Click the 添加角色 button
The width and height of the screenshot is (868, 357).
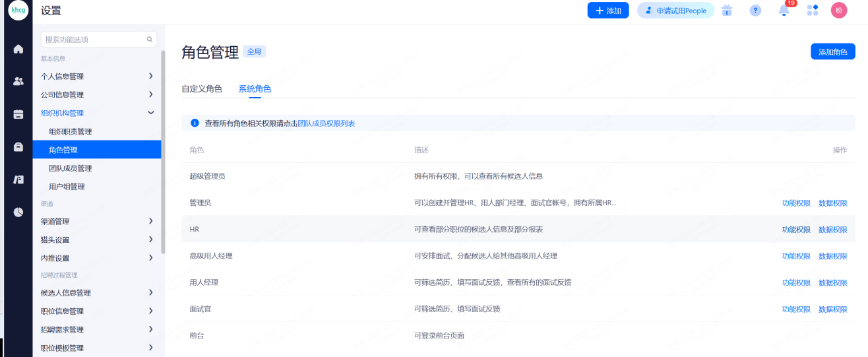[x=832, y=51]
